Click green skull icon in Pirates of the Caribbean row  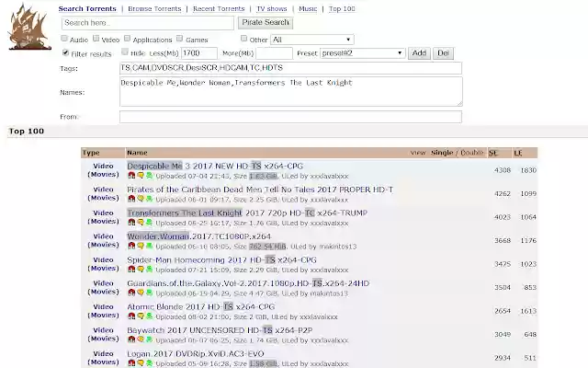click(149, 199)
